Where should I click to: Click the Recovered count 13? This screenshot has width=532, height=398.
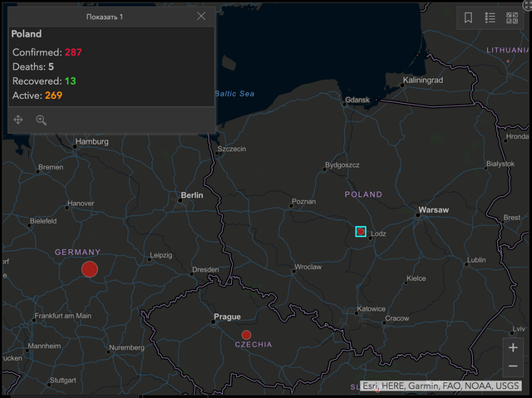[71, 81]
